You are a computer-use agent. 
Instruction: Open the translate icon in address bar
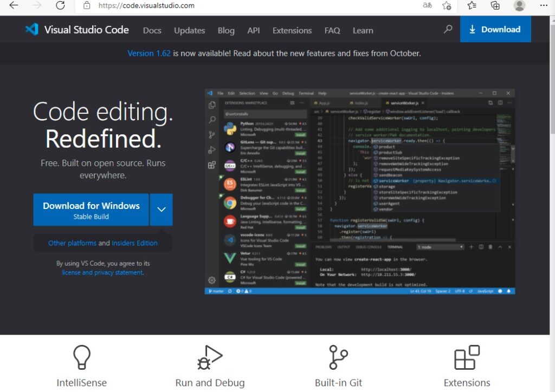tap(427, 5)
